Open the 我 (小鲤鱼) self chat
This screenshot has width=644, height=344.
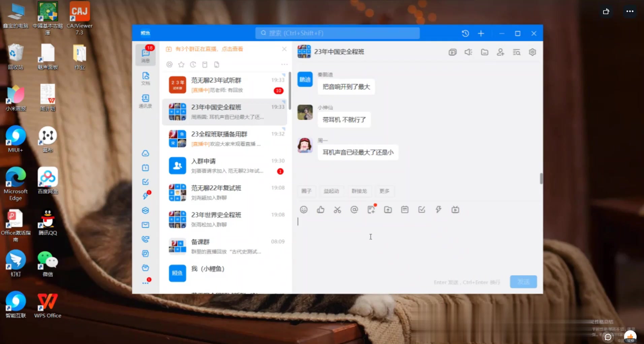(x=225, y=273)
